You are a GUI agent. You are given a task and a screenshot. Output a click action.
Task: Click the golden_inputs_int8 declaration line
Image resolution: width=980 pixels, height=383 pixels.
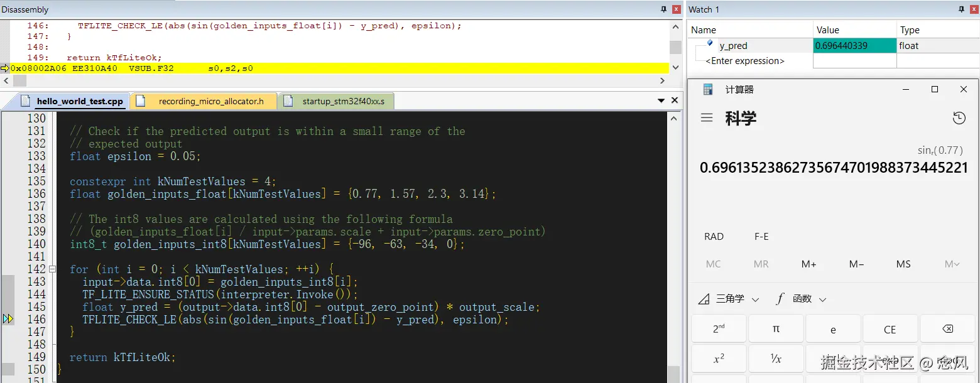click(267, 244)
